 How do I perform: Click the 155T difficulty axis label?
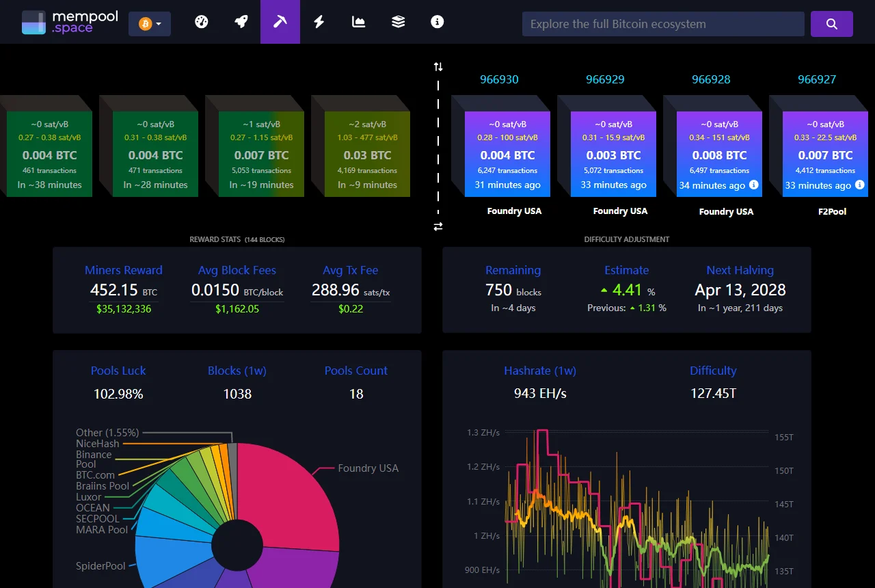pos(784,437)
